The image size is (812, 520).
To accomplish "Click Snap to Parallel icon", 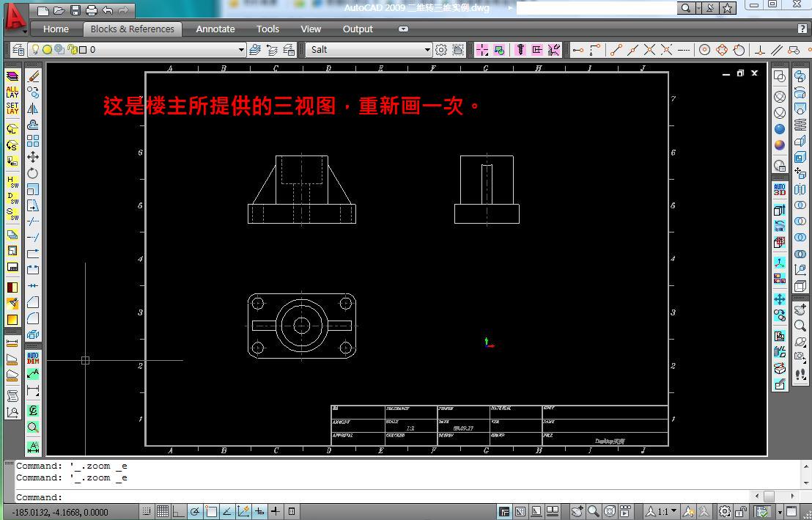I will pos(776,50).
